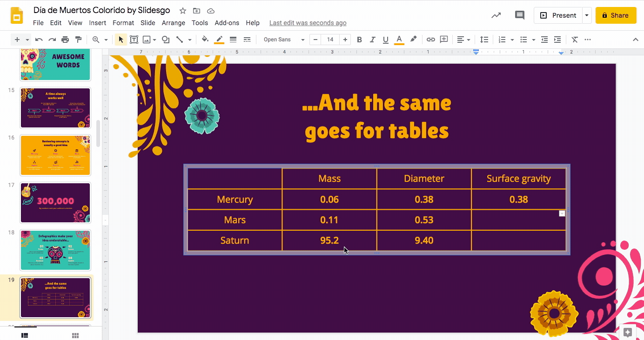Choose the Text box tool
Viewport: 644px width, 340px height.
tap(134, 40)
